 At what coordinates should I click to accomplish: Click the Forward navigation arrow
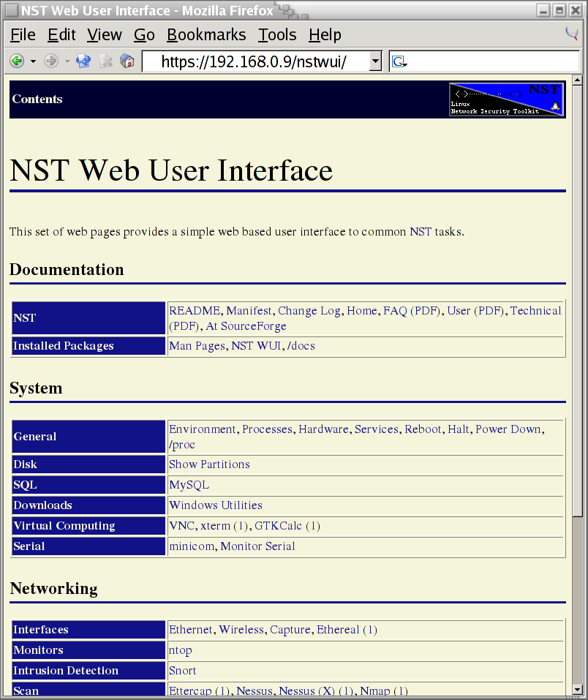[x=50, y=61]
